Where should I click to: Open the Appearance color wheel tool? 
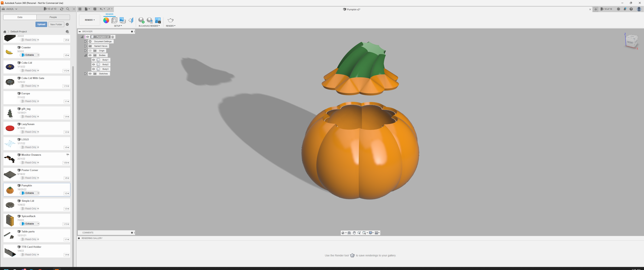click(x=106, y=20)
